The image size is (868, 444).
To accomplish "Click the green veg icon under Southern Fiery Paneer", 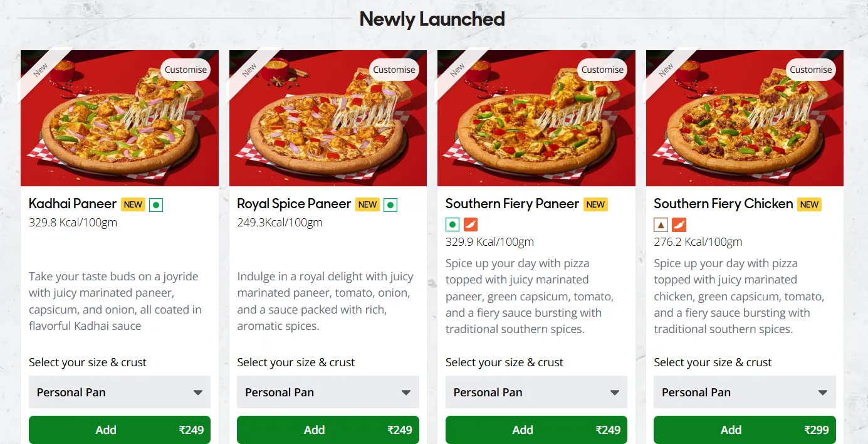I will [452, 224].
